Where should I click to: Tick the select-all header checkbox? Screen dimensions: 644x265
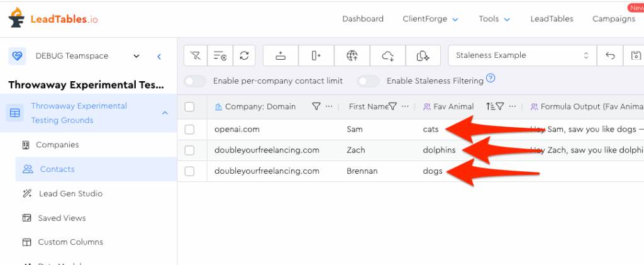tap(189, 107)
